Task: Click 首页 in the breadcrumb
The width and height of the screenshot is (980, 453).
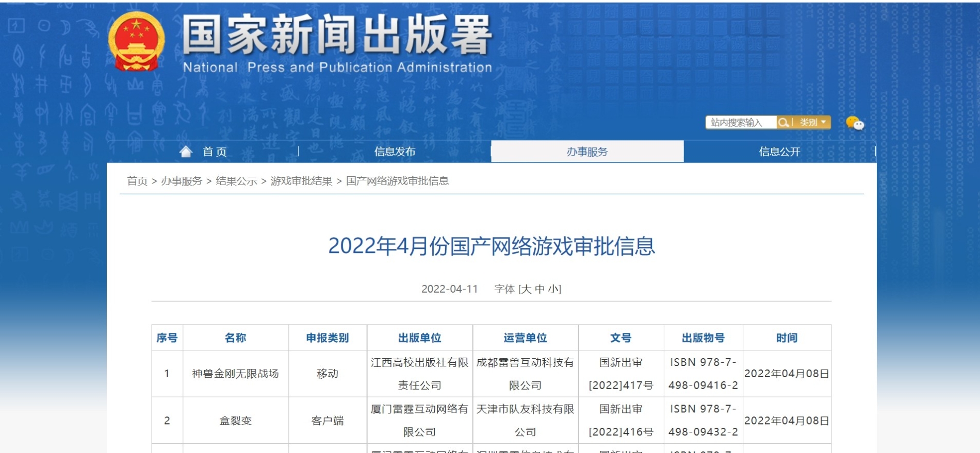Action: coord(137,181)
